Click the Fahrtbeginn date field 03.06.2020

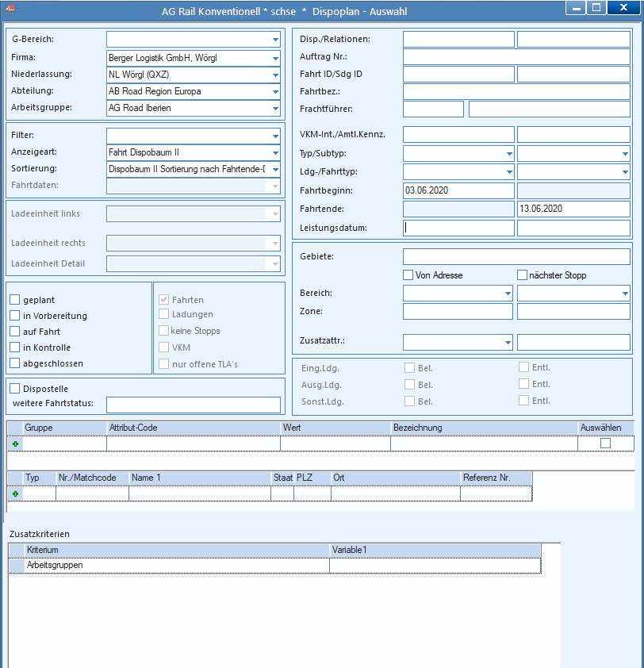coord(458,190)
